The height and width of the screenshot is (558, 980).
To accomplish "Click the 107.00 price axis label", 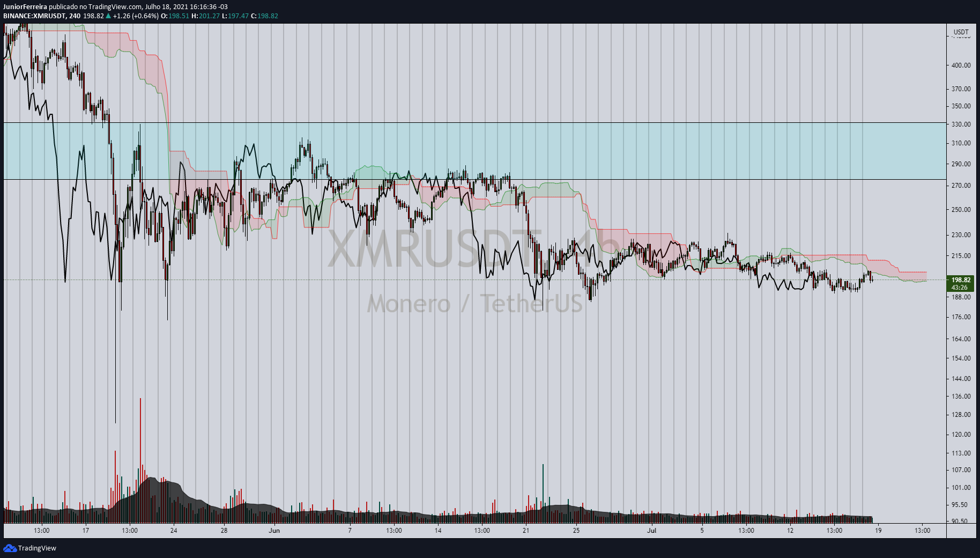I will coord(961,470).
